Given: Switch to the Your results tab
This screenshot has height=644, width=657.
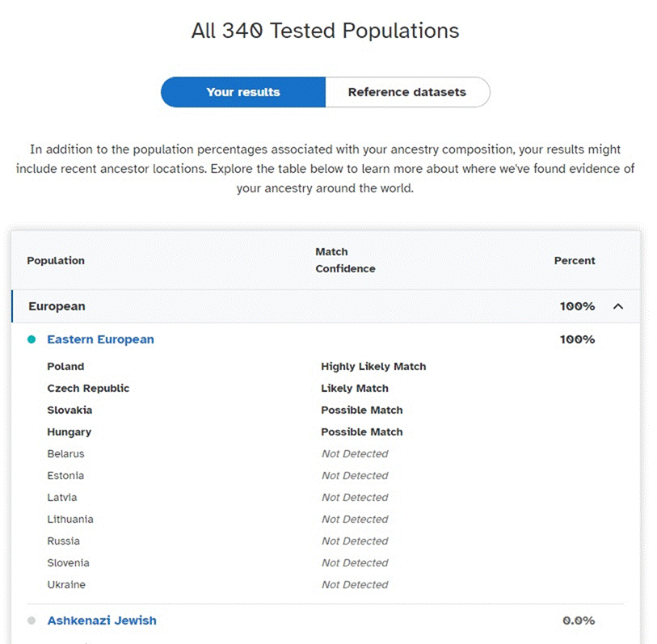Looking at the screenshot, I should (243, 92).
